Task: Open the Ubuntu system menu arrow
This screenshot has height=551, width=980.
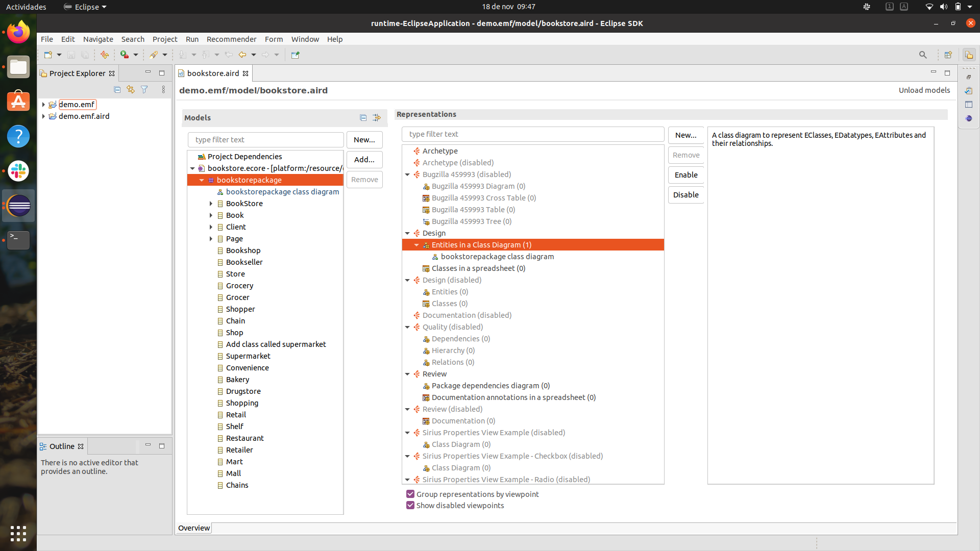Action: (x=970, y=7)
